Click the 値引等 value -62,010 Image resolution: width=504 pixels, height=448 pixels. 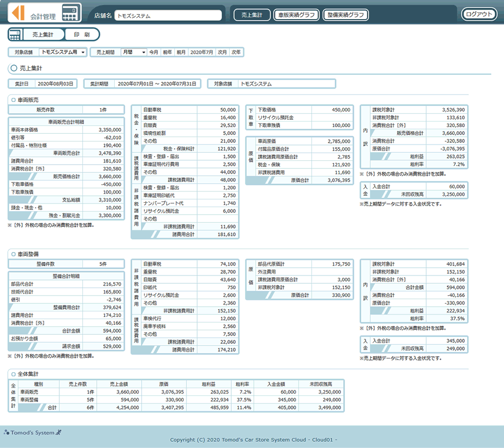(113, 138)
